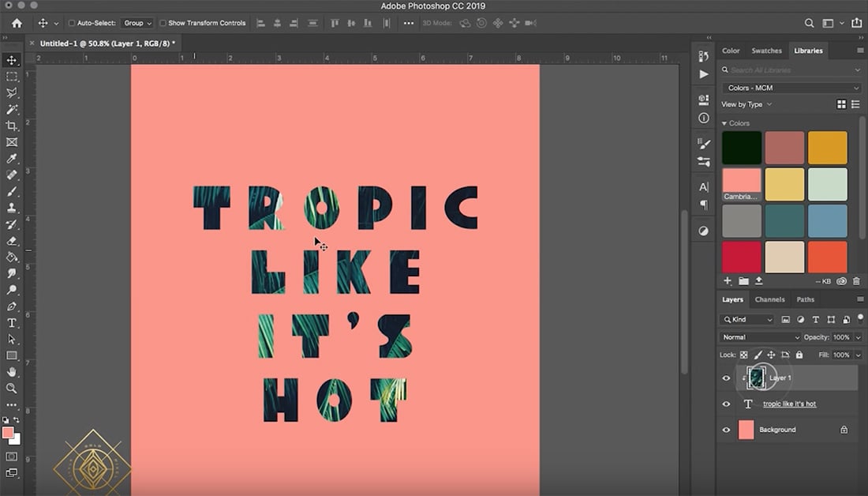The height and width of the screenshot is (496, 868).
Task: Select the Horizontal Type tool
Action: [12, 323]
